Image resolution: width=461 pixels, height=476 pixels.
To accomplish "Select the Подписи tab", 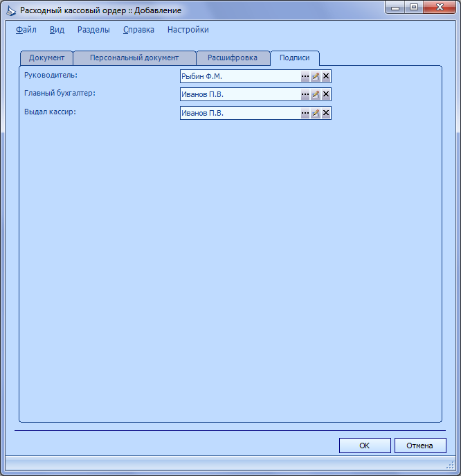I will 294,58.
